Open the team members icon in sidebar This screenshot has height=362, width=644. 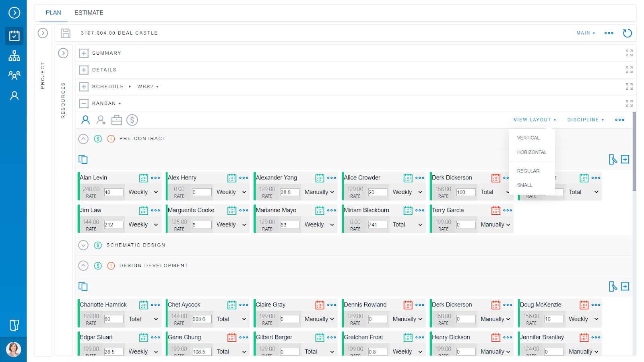pyautogui.click(x=14, y=75)
